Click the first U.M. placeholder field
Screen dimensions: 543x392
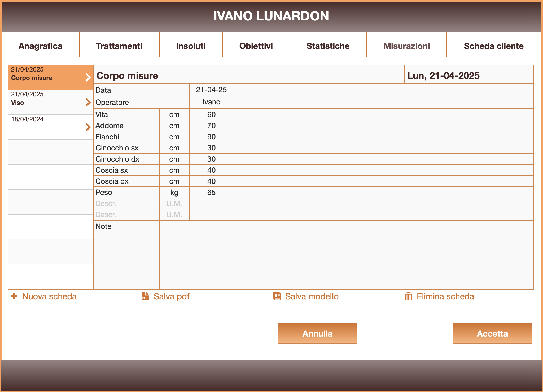(x=174, y=203)
